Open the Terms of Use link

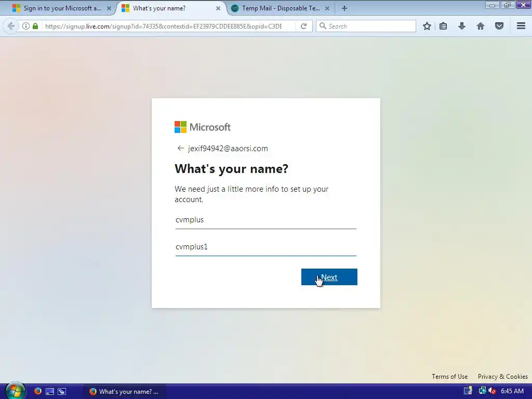449,377
